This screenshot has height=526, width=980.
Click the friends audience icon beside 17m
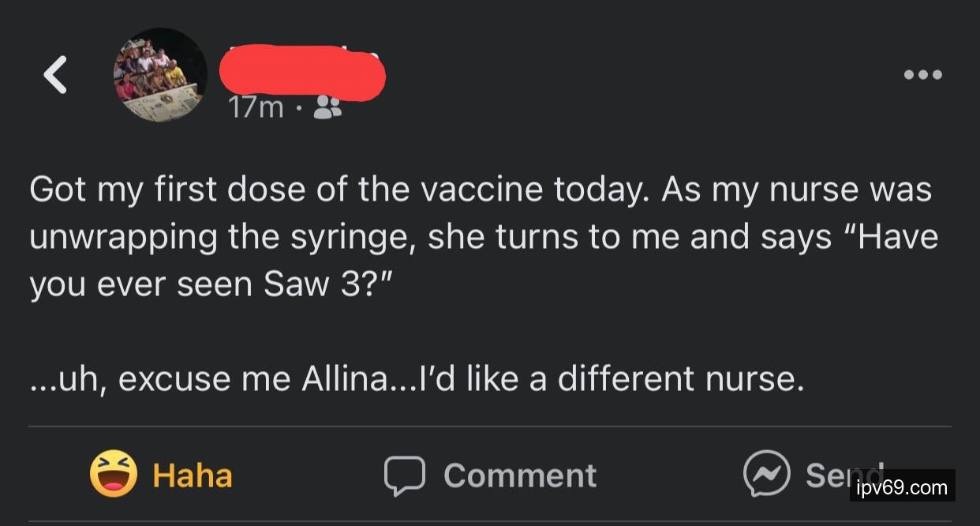tap(327, 108)
